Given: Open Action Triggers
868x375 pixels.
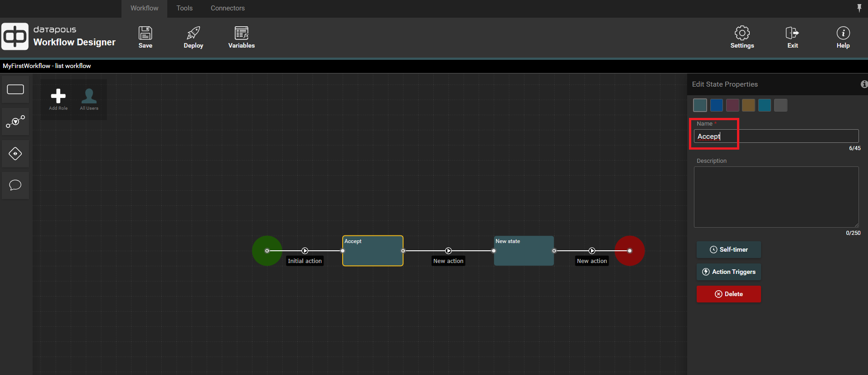Looking at the screenshot, I should pyautogui.click(x=728, y=272).
